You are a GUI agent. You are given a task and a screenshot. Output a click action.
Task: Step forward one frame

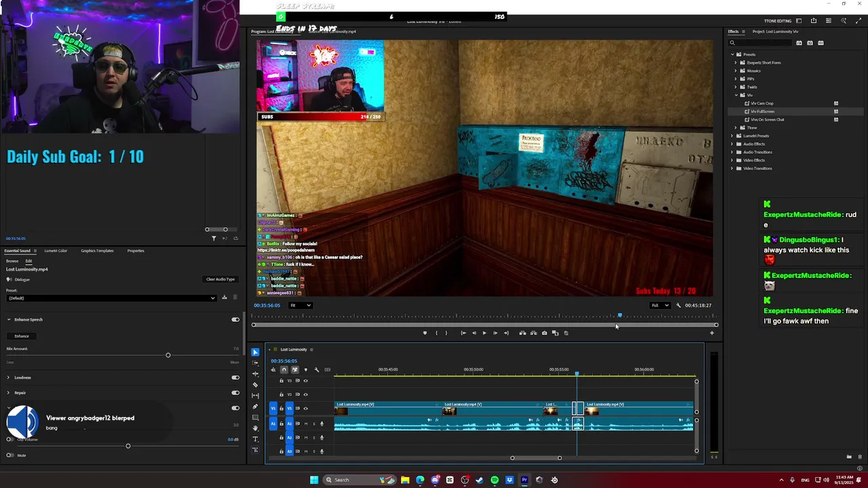pyautogui.click(x=495, y=333)
